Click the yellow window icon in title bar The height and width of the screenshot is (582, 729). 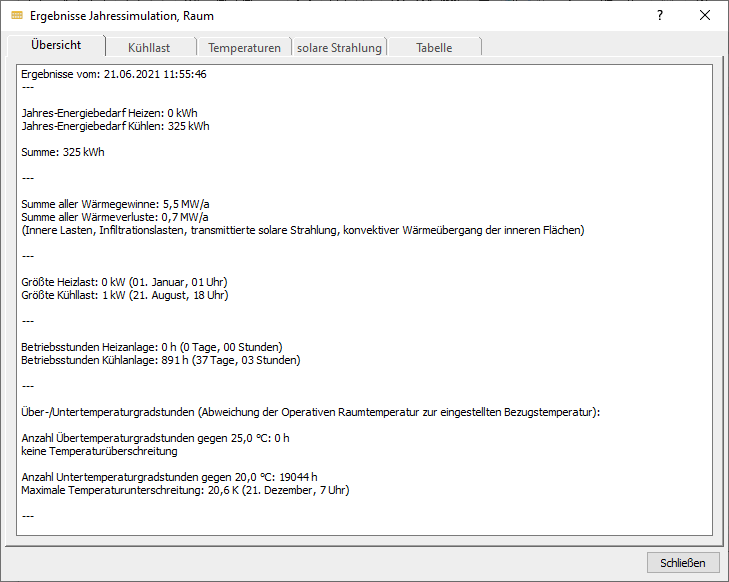[17, 15]
